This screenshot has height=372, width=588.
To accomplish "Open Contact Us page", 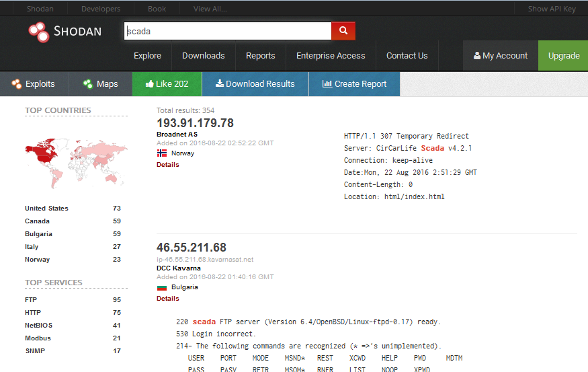I will (407, 56).
